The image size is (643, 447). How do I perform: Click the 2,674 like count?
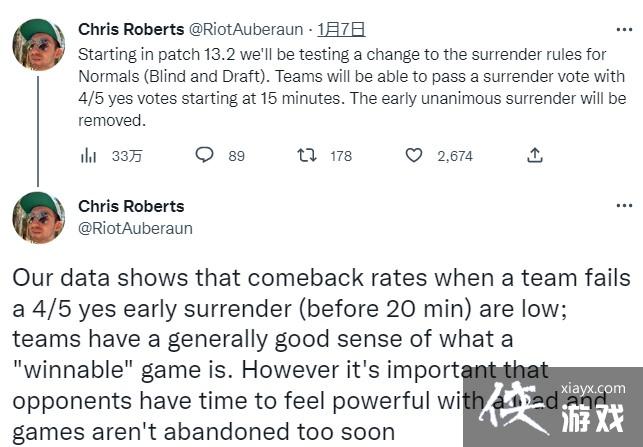tap(454, 156)
